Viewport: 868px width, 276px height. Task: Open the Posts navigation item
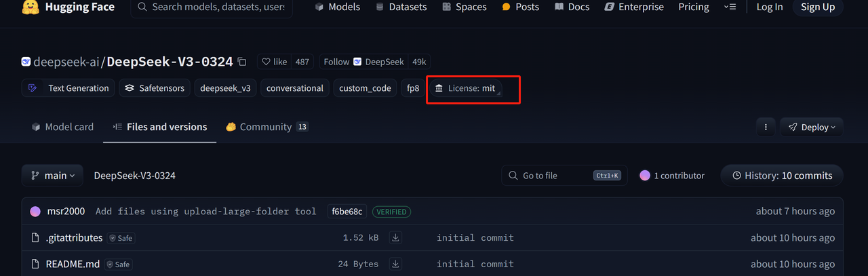(520, 7)
